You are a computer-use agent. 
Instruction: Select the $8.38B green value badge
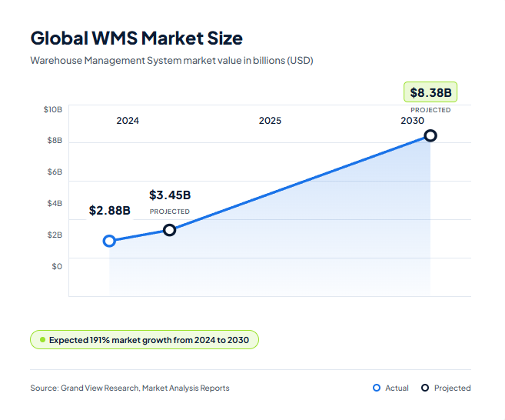click(x=430, y=92)
